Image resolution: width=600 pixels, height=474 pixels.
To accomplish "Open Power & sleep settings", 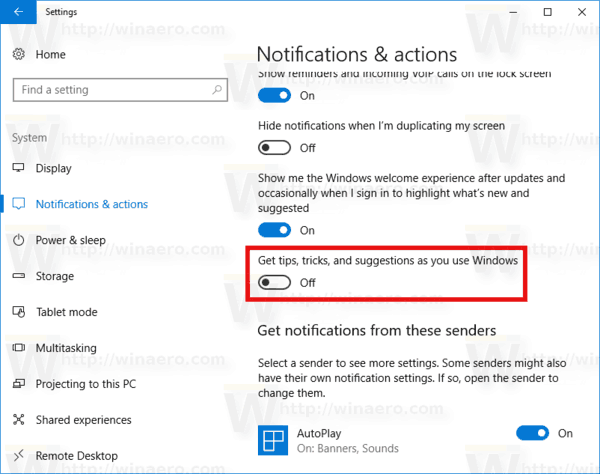I will pyautogui.click(x=70, y=240).
